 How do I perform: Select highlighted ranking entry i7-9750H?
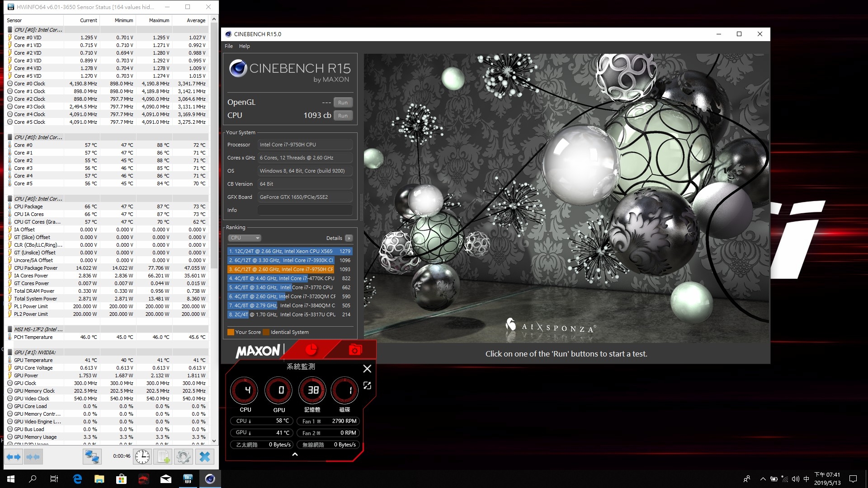(290, 269)
